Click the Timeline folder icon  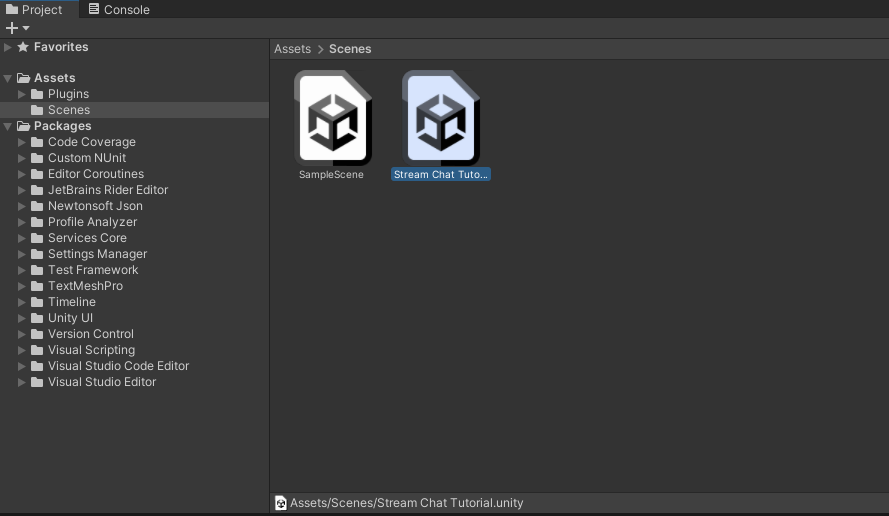coord(37,302)
